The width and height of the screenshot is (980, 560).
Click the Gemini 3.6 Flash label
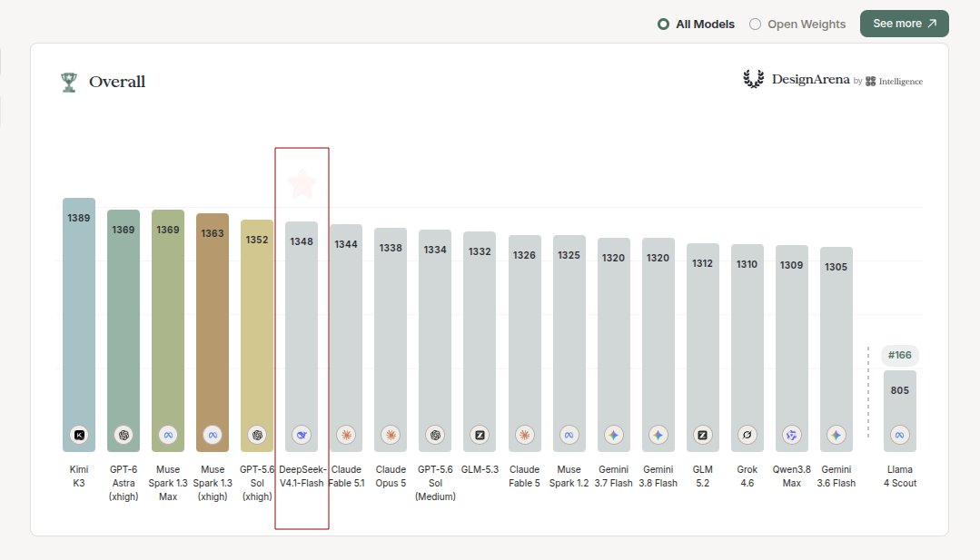tap(836, 476)
